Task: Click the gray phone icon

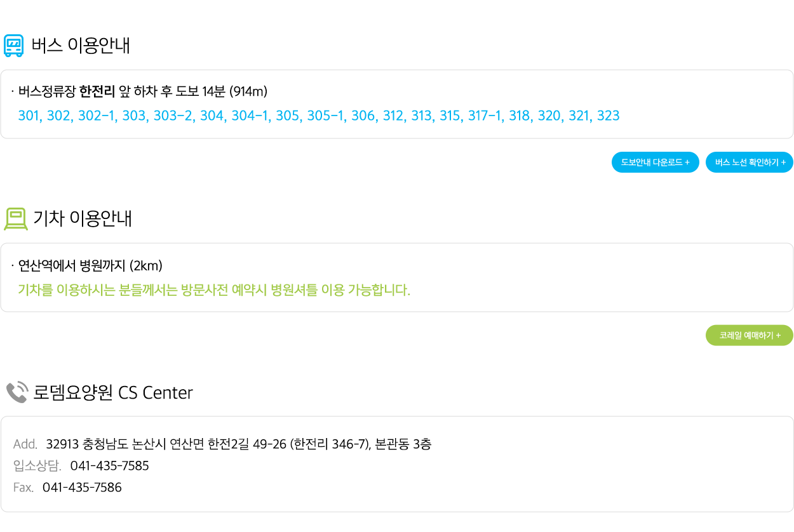Action: 17,392
